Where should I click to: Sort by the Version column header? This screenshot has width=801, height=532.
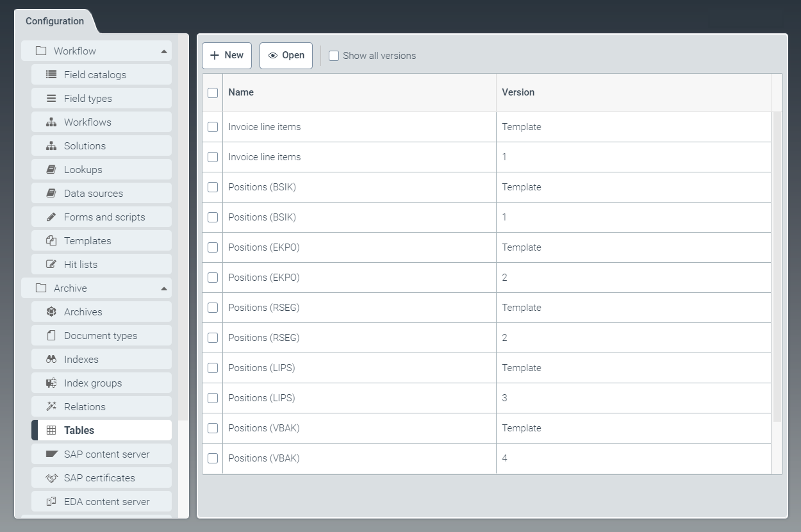coord(518,92)
